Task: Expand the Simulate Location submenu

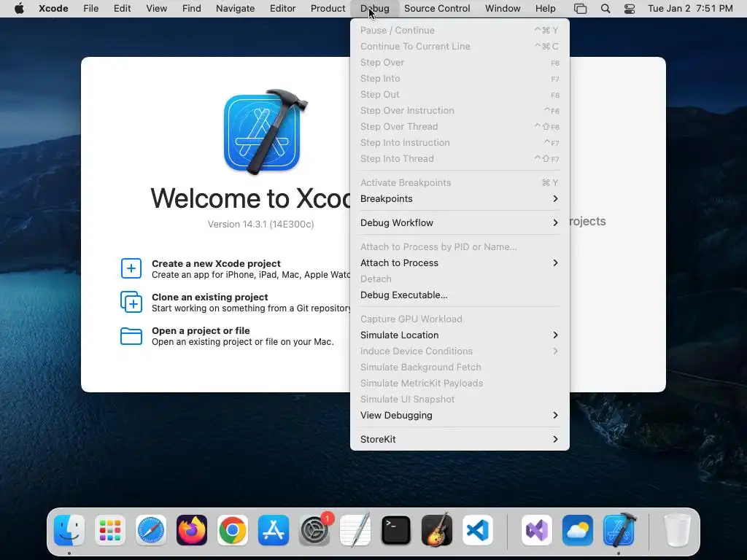Action: (460, 335)
